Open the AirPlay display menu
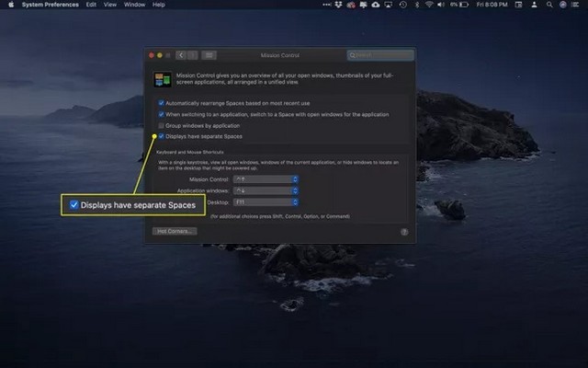 (x=389, y=5)
